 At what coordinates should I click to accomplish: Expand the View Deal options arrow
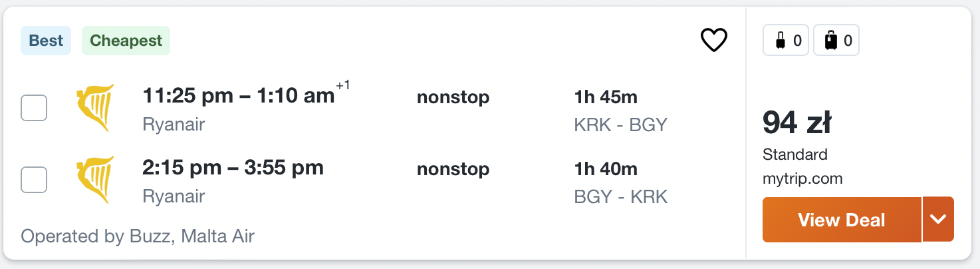coord(938,219)
